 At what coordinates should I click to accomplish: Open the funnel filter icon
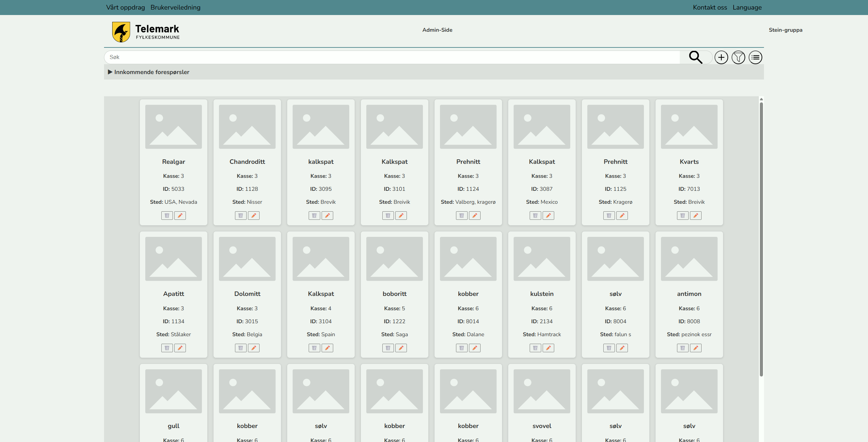[x=738, y=57]
